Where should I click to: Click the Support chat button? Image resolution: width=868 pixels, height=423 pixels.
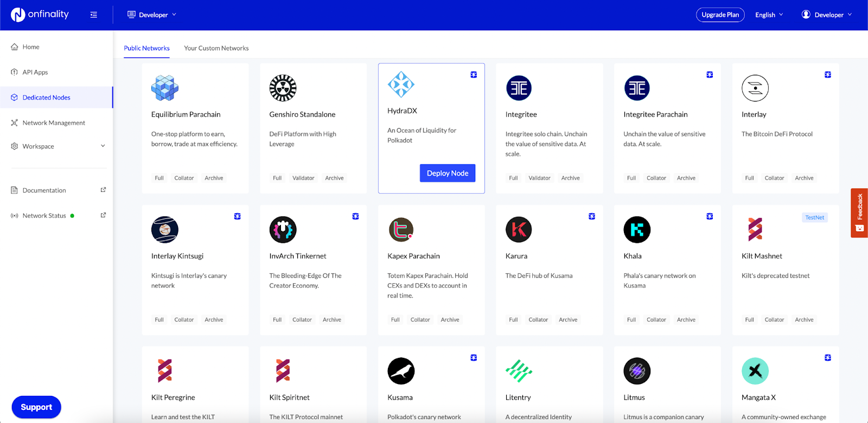(x=36, y=407)
